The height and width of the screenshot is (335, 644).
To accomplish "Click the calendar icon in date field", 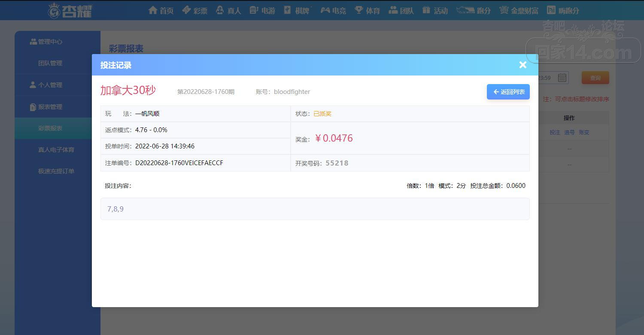I will (x=562, y=78).
